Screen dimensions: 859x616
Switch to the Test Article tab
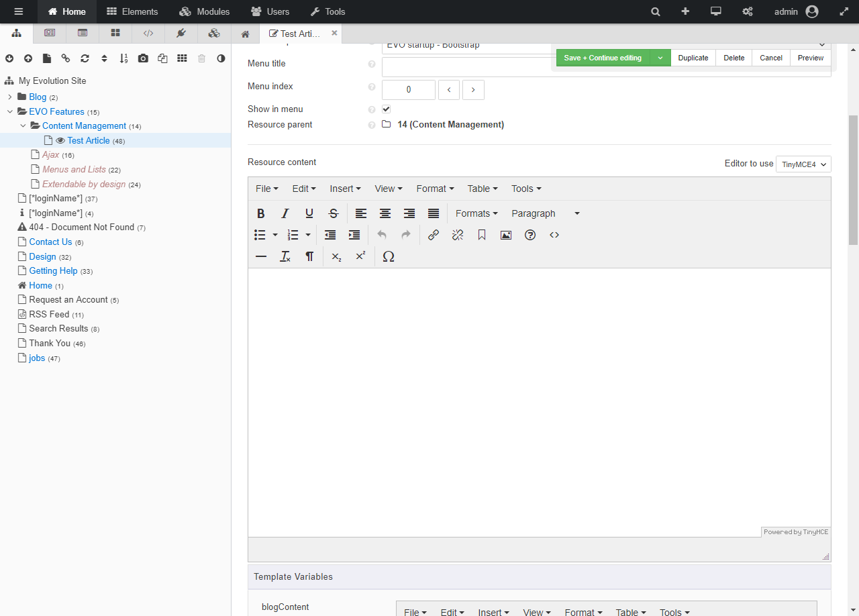(299, 33)
